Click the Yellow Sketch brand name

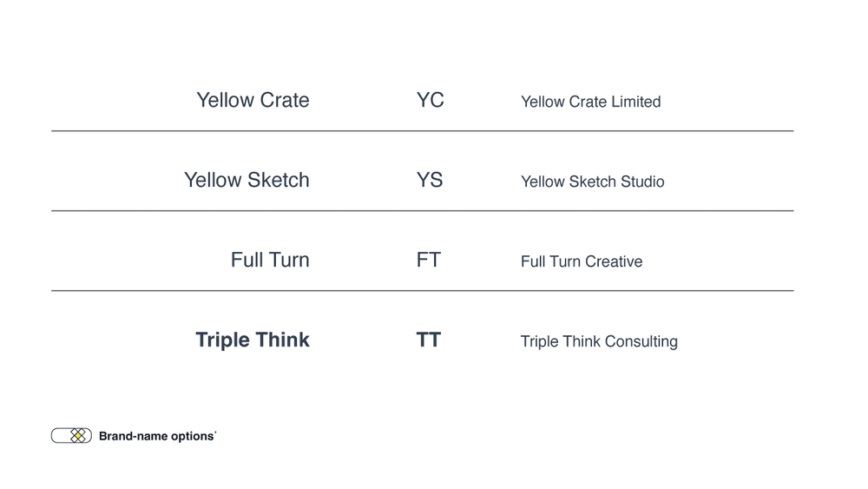247,180
